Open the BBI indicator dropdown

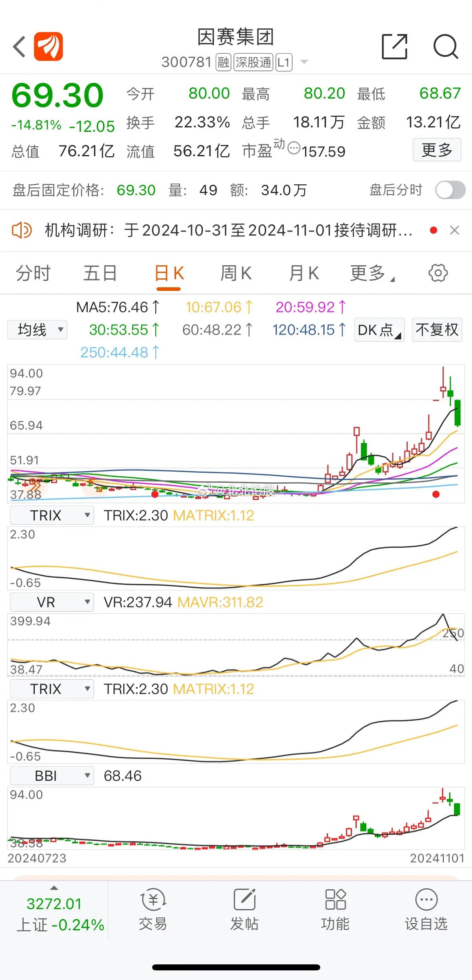pos(52,776)
